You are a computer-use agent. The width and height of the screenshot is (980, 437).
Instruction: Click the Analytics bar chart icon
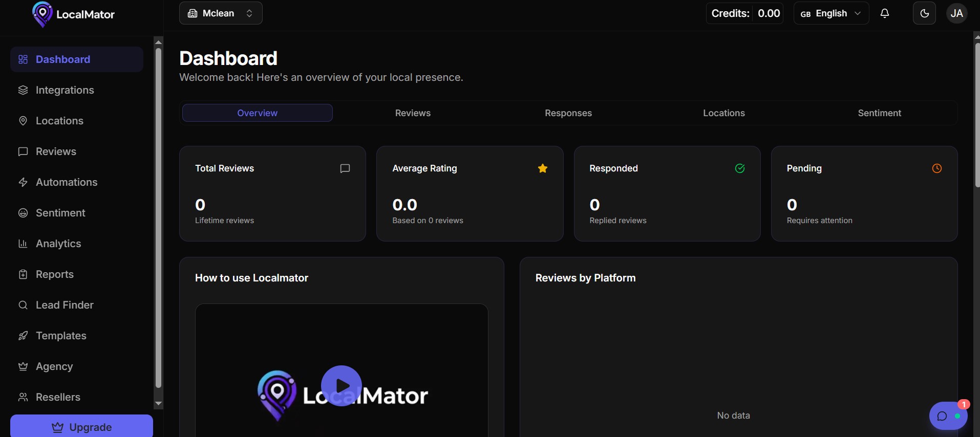[23, 244]
